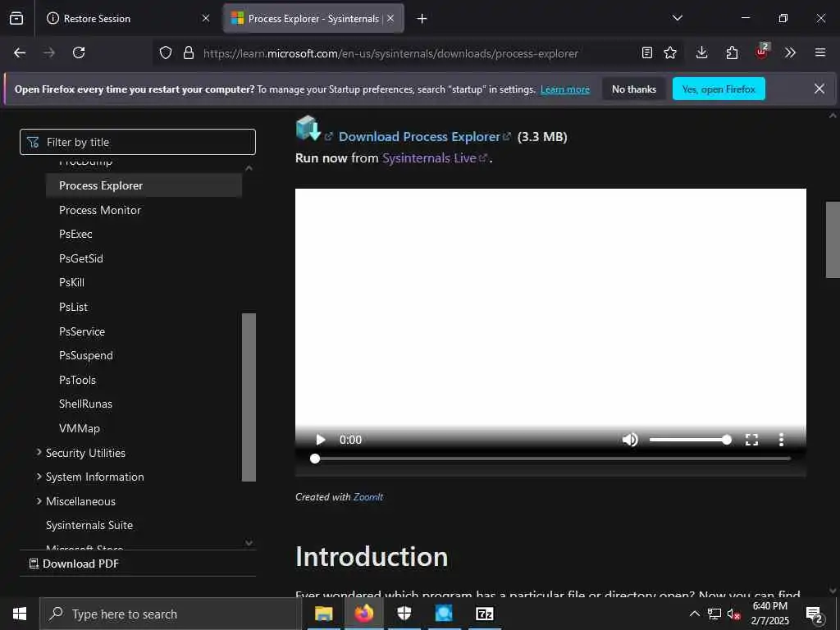840x630 pixels.
Task: Open the Windows Start menu
Action: point(20,614)
